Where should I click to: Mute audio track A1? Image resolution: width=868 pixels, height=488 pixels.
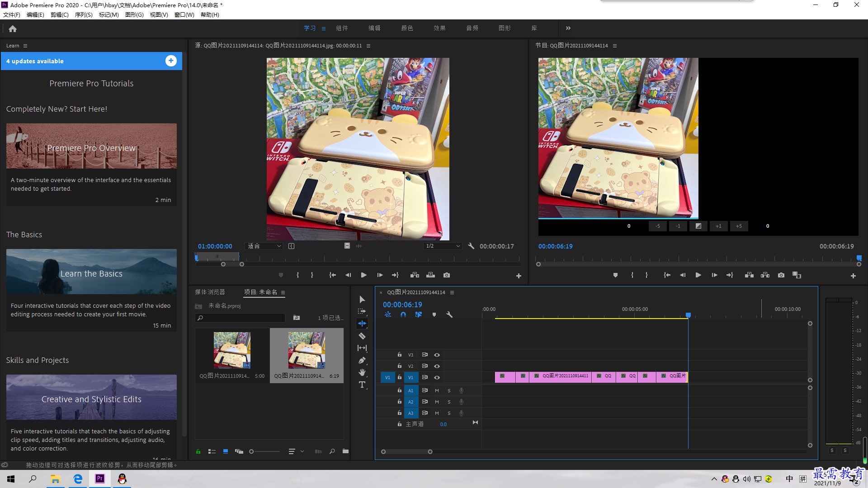[x=437, y=390]
